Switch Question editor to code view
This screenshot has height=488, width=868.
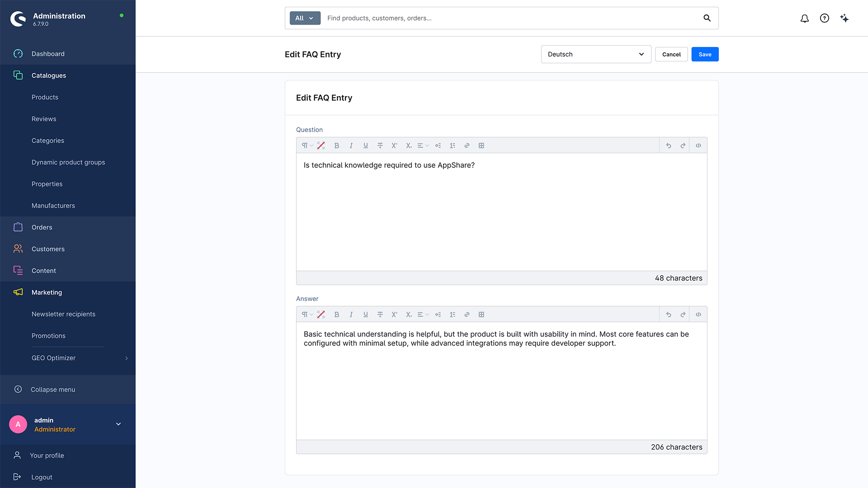pyautogui.click(x=698, y=145)
